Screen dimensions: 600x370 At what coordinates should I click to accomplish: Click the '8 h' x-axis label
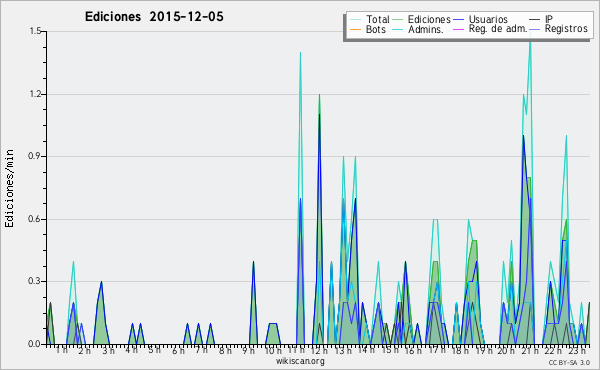pyautogui.click(x=225, y=350)
